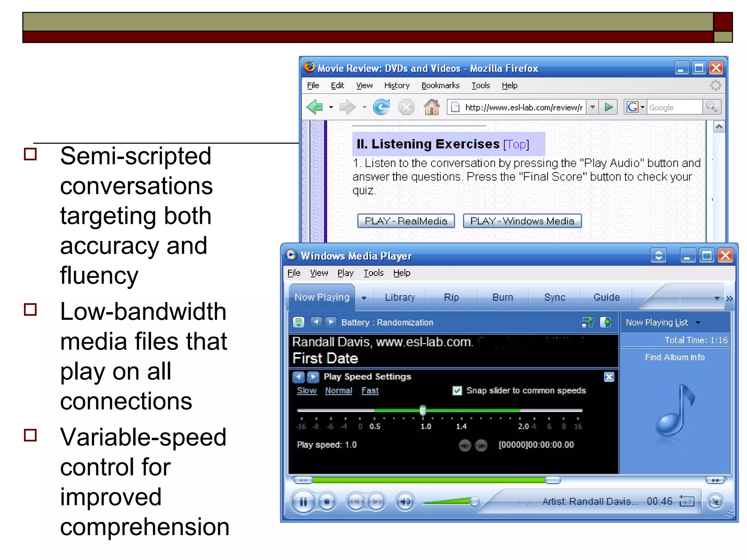
Task: Open the Firefox History menu
Action: point(397,85)
